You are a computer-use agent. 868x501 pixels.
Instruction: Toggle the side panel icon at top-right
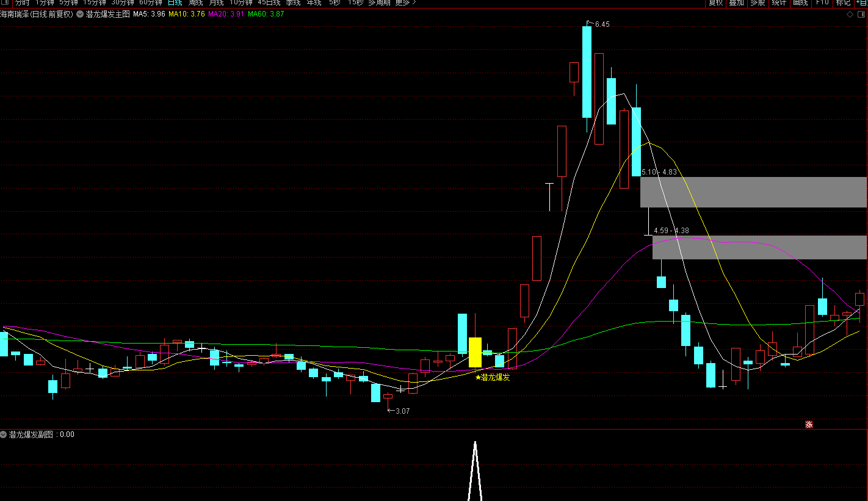861,14
